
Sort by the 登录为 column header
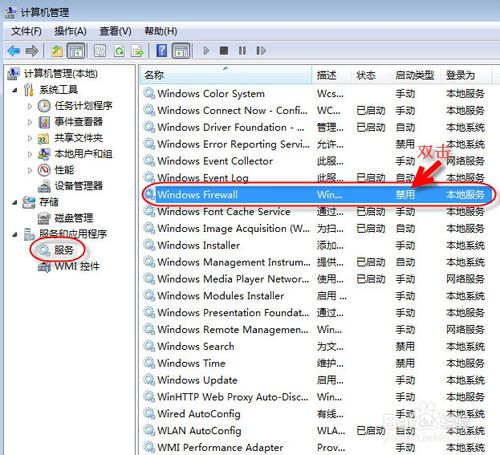tap(466, 75)
